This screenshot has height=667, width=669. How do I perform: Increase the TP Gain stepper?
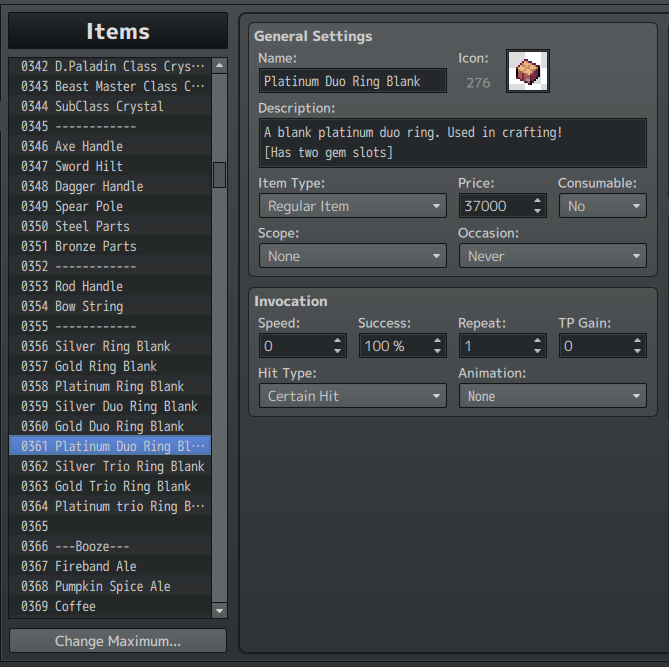pos(637,341)
